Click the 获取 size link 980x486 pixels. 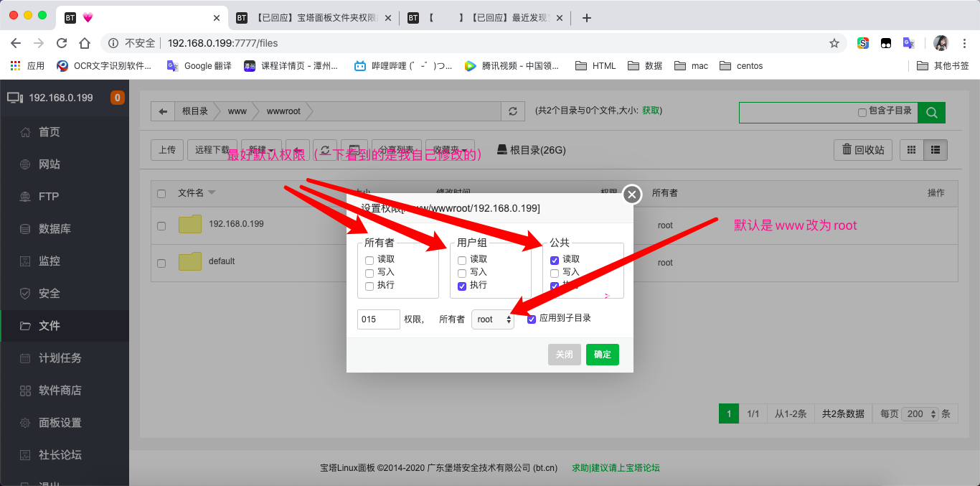(x=651, y=111)
